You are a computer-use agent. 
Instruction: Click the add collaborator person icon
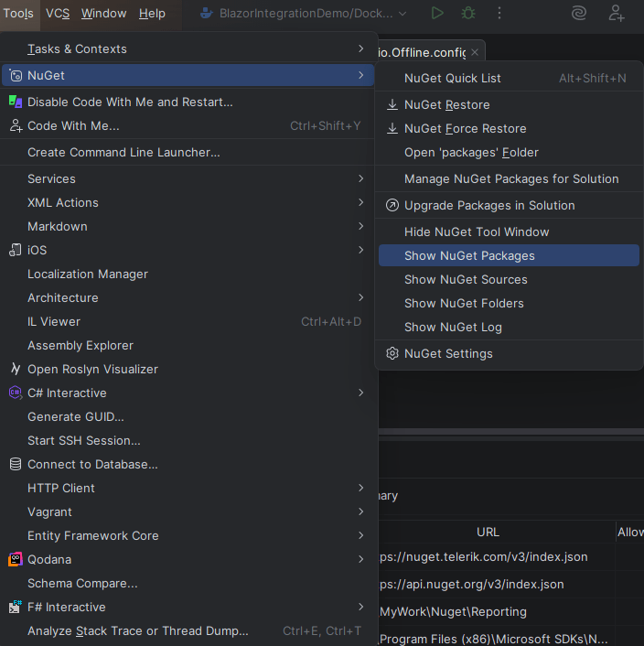pos(617,13)
